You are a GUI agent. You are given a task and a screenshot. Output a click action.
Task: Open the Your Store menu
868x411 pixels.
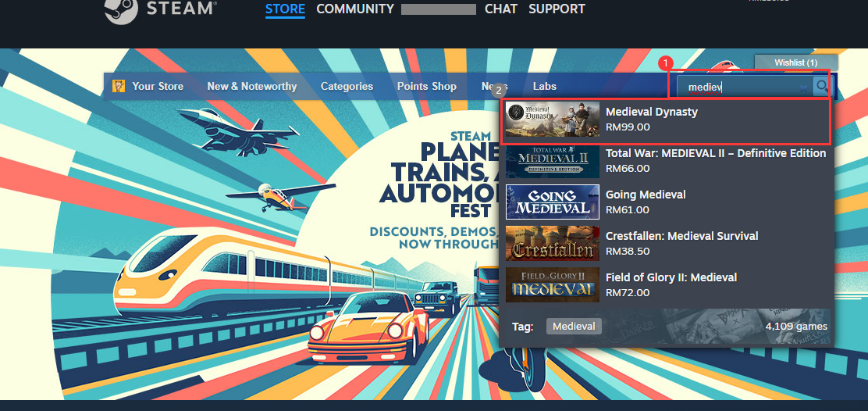click(x=157, y=87)
